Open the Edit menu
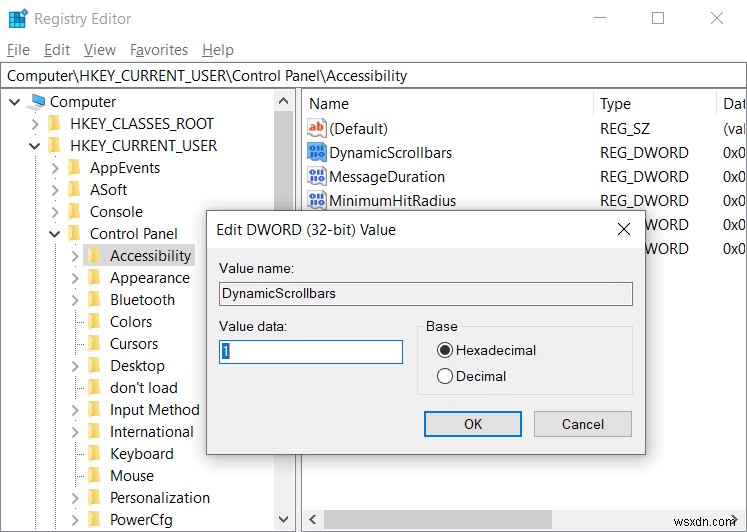 coord(57,50)
